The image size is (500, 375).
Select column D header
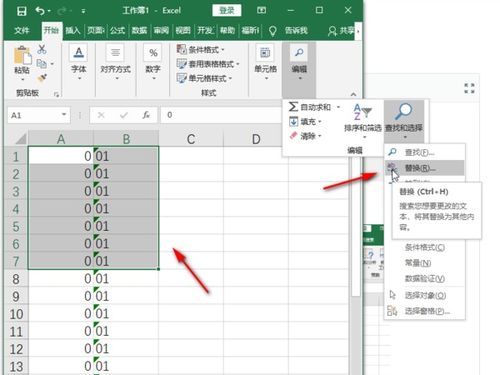click(256, 139)
